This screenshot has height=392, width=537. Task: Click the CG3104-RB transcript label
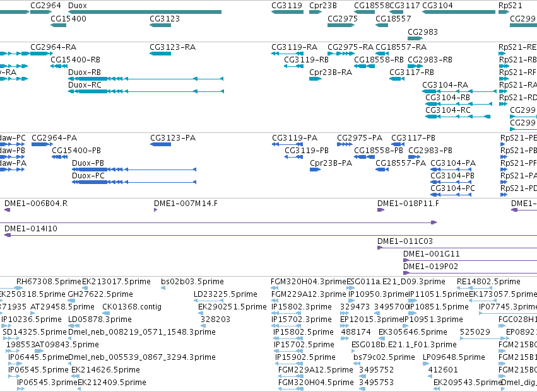coord(447,98)
